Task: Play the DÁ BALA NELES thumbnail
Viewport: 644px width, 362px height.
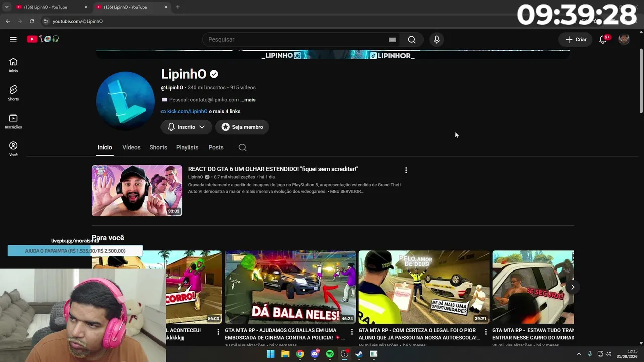Action: point(290,287)
